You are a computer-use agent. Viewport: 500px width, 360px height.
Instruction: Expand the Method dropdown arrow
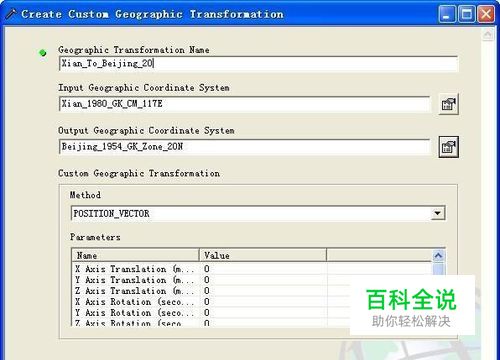pyautogui.click(x=437, y=213)
